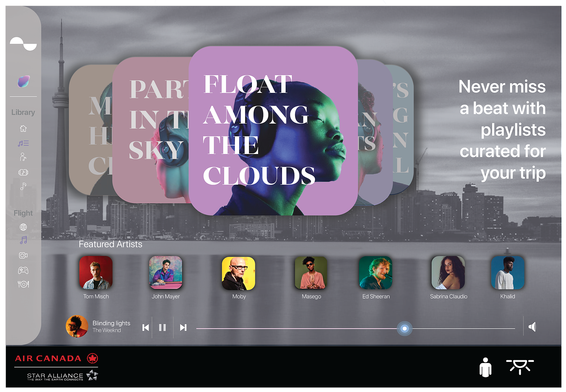Screen dimensions: 566x392
Task: Click the Sabrina Claudio name label
Action: (x=449, y=297)
